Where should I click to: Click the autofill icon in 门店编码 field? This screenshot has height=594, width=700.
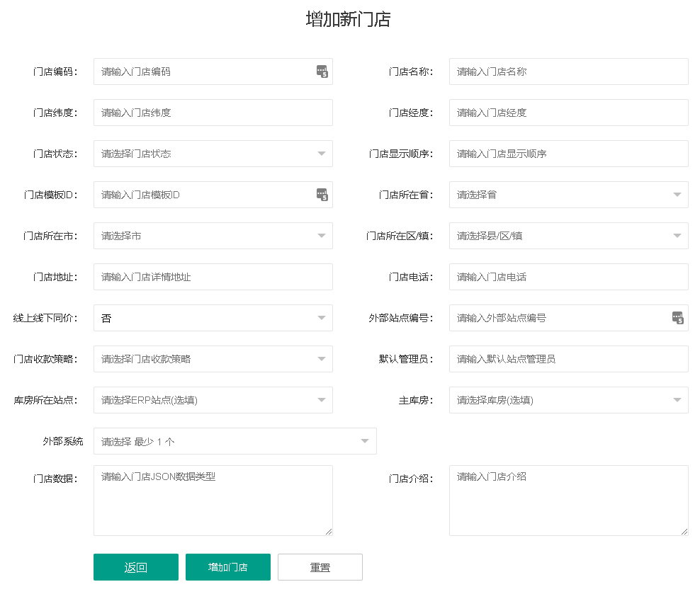322,72
